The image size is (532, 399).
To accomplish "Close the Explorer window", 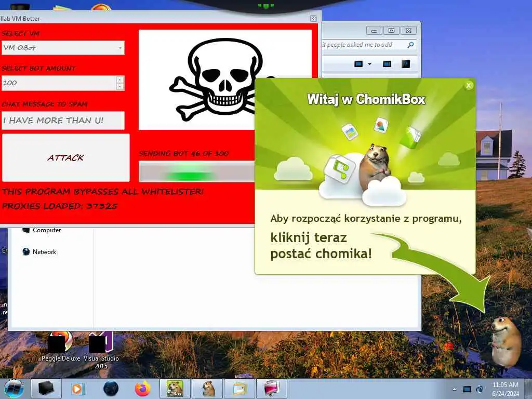I will click(x=408, y=31).
